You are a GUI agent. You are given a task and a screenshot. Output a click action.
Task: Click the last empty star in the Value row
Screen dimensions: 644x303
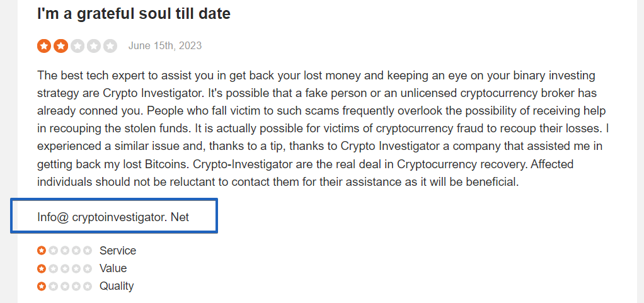(88, 268)
